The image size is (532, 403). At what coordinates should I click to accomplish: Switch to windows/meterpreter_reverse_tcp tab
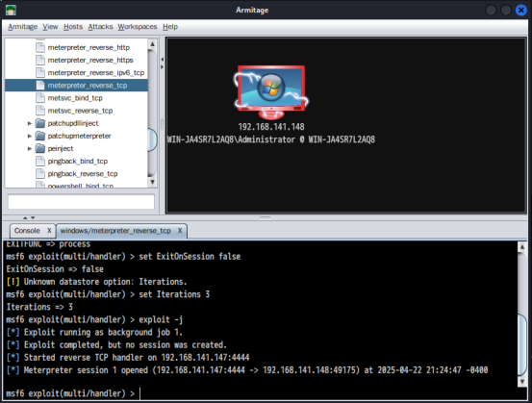pyautogui.click(x=115, y=231)
